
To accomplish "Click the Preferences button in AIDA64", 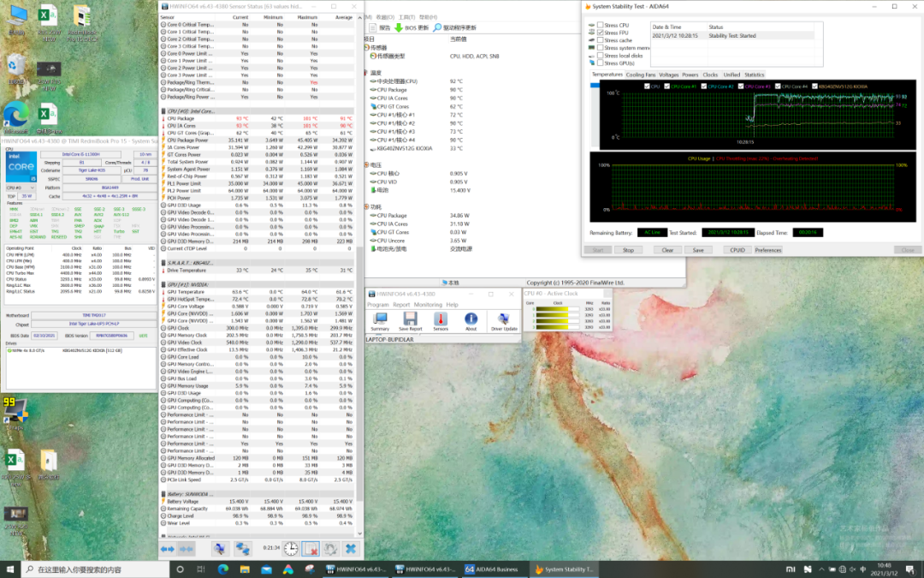I will coord(767,250).
